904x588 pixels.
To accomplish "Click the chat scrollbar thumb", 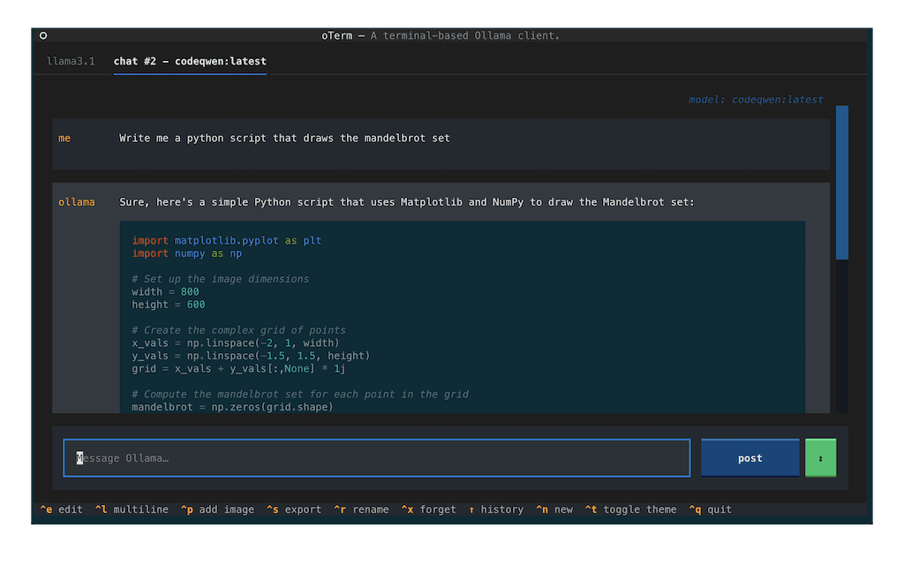I will coord(841,182).
